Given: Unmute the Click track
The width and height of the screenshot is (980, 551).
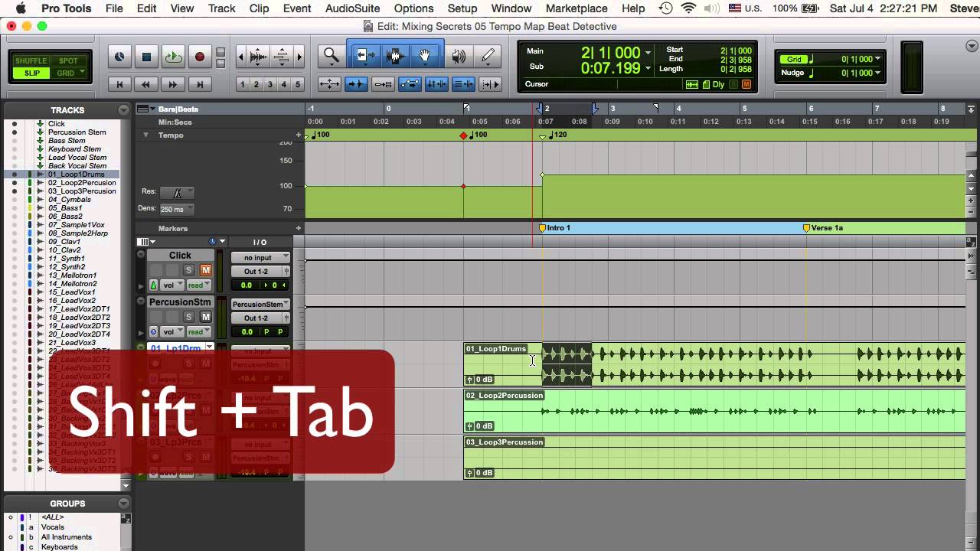Looking at the screenshot, I should click(x=205, y=270).
